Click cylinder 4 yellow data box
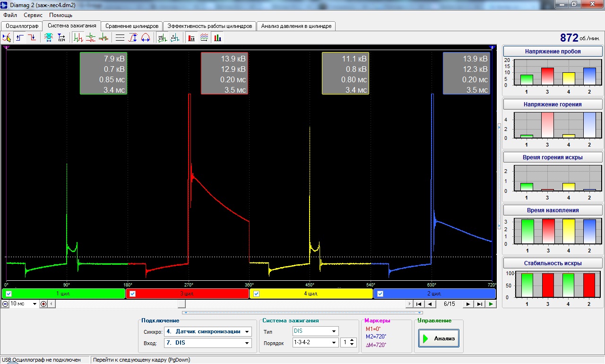The image size is (605, 364). 346,73
